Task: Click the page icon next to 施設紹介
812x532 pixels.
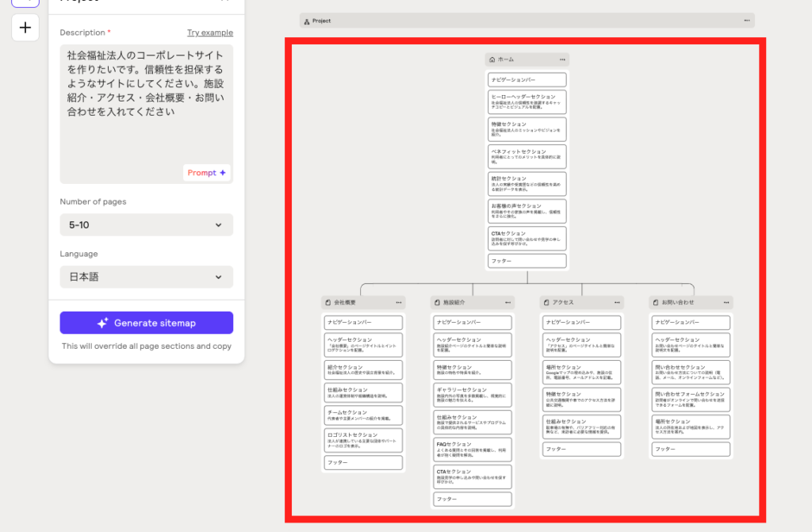Action: 437,303
